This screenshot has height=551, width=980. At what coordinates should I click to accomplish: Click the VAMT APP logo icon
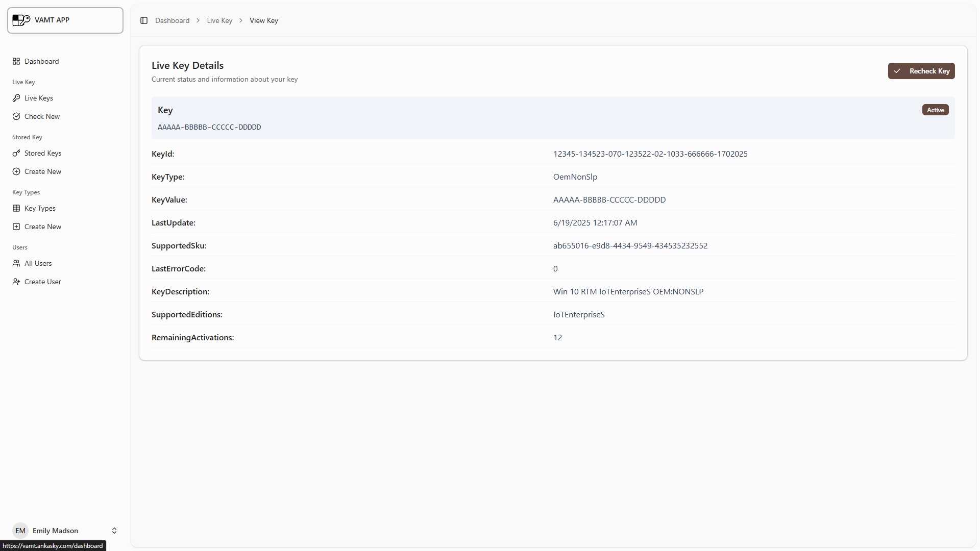pos(21,20)
